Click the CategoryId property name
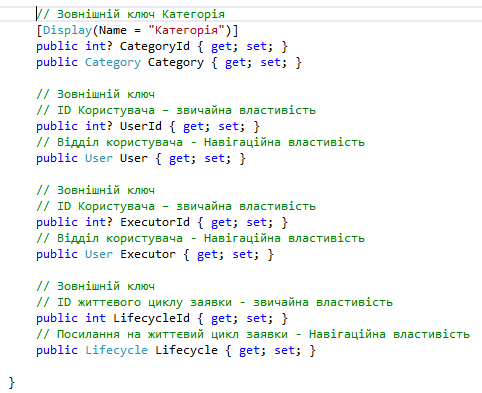 [x=155, y=46]
